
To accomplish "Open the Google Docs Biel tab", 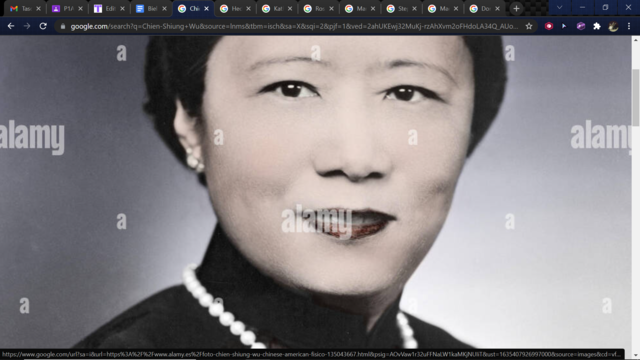I will pos(148,9).
